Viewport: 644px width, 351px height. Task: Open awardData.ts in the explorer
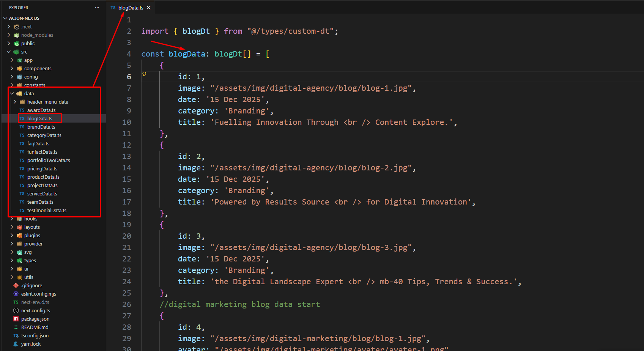click(x=41, y=110)
